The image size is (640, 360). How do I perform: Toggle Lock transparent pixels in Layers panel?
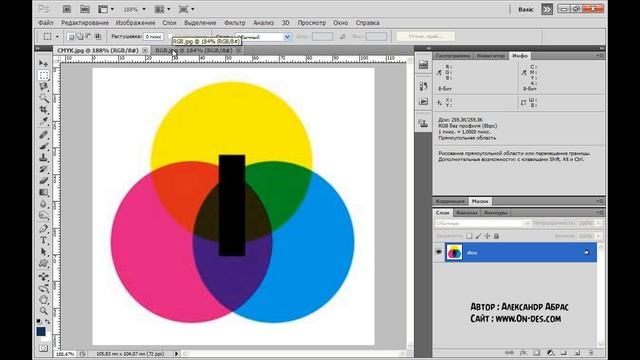469,236
